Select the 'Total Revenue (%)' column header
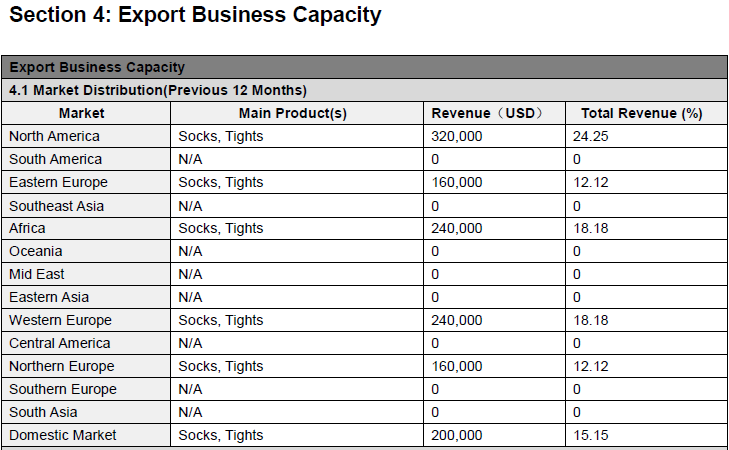The width and height of the screenshot is (729, 450). click(x=641, y=113)
